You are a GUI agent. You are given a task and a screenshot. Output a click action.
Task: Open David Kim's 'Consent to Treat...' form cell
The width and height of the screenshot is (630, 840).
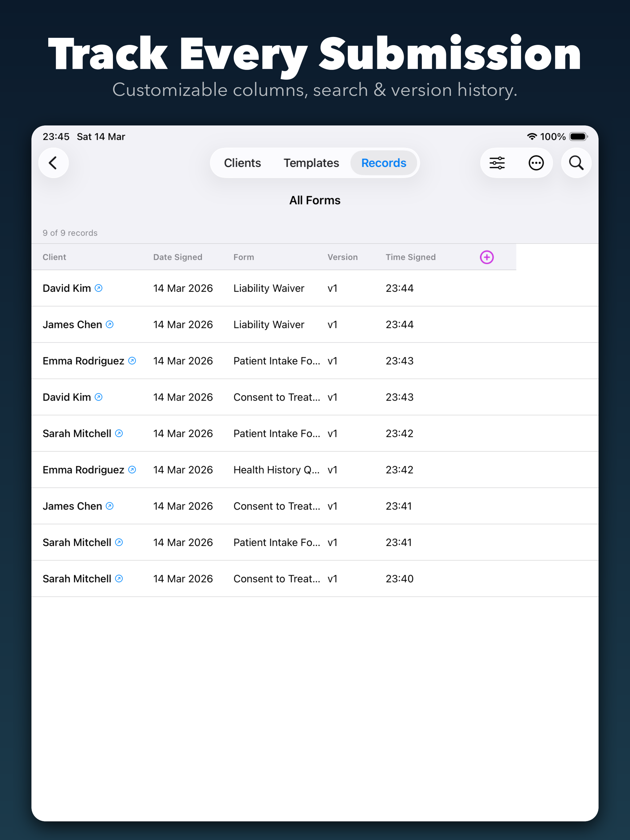point(277,397)
